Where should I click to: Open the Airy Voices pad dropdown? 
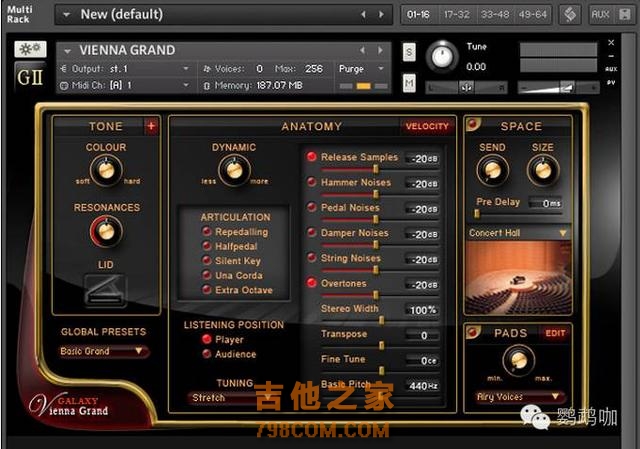518,397
